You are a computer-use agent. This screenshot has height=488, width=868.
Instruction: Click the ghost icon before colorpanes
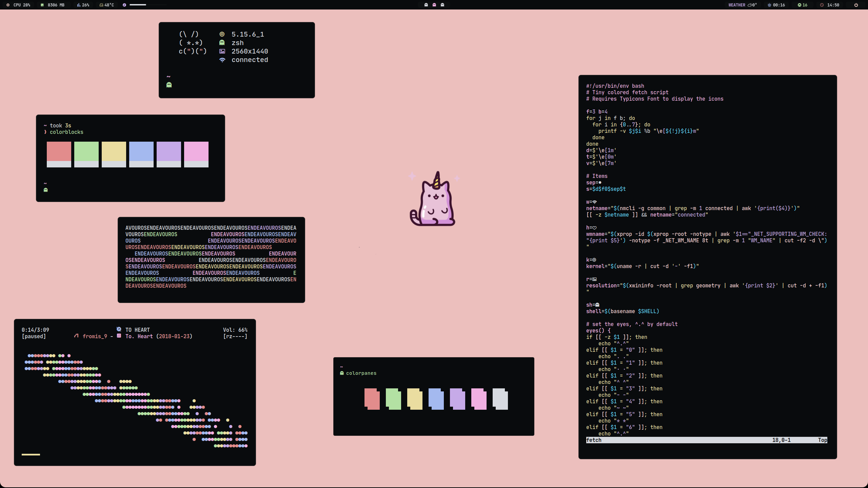click(x=342, y=373)
